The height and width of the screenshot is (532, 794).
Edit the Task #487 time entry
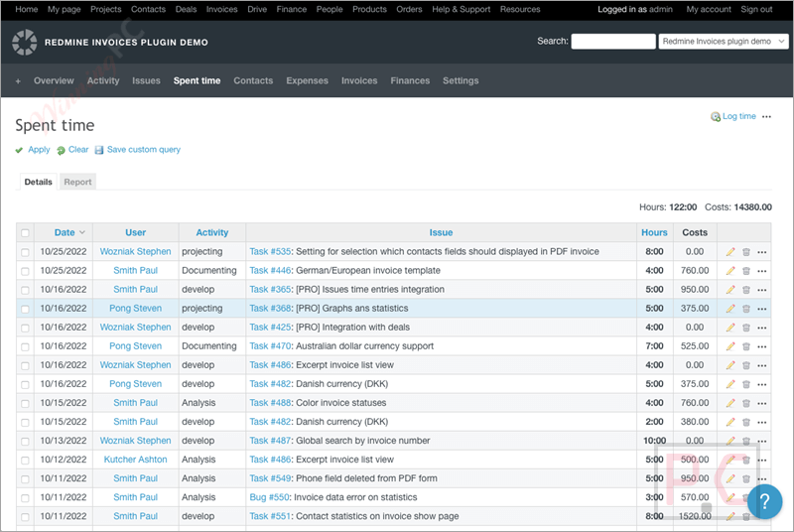click(x=730, y=441)
